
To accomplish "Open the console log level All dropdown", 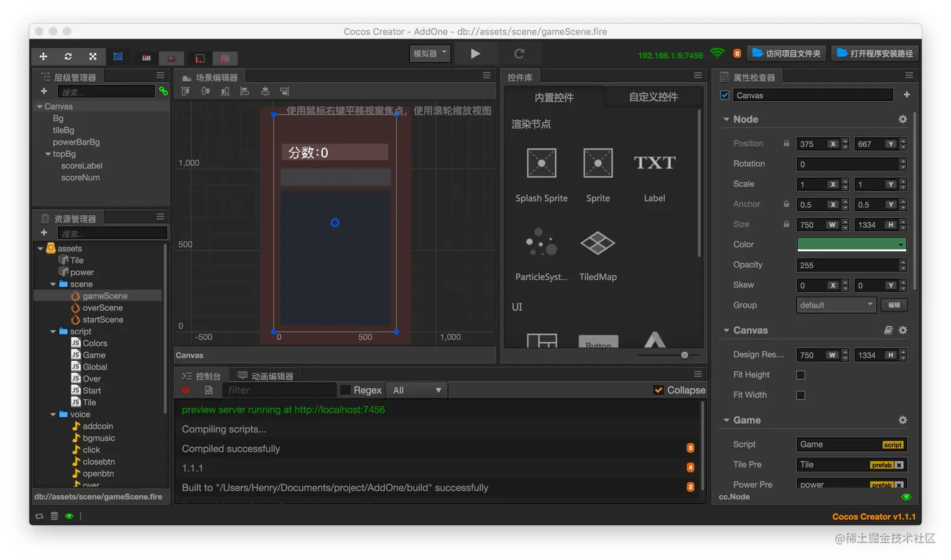I will point(416,390).
